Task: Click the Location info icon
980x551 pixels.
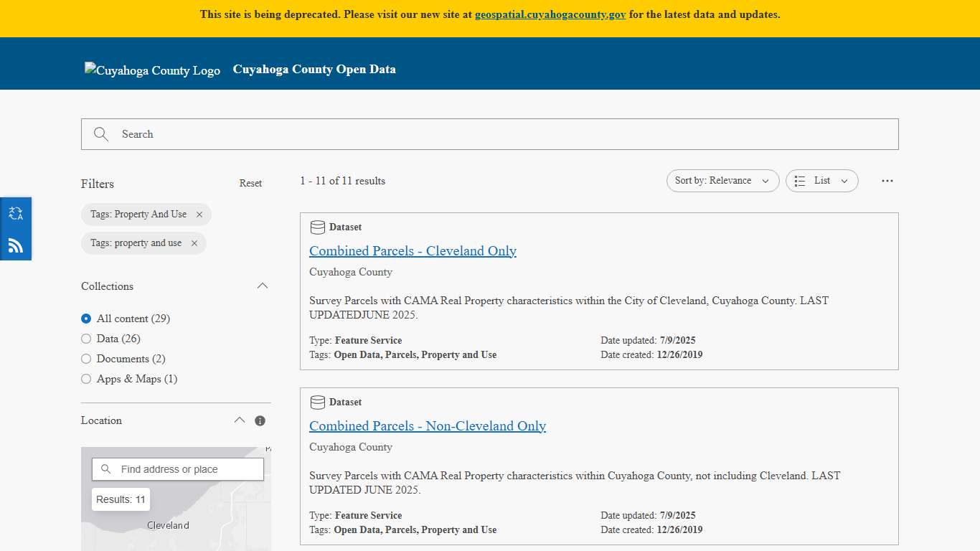Action: click(260, 420)
